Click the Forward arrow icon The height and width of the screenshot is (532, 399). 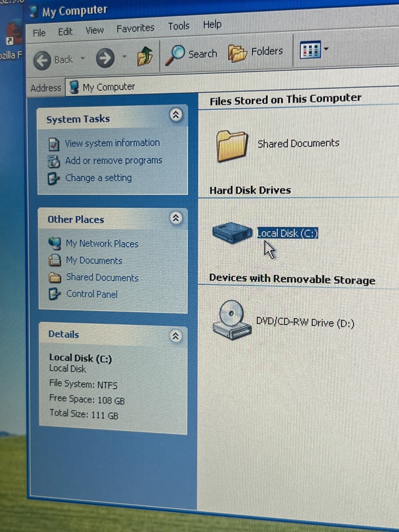[x=105, y=58]
